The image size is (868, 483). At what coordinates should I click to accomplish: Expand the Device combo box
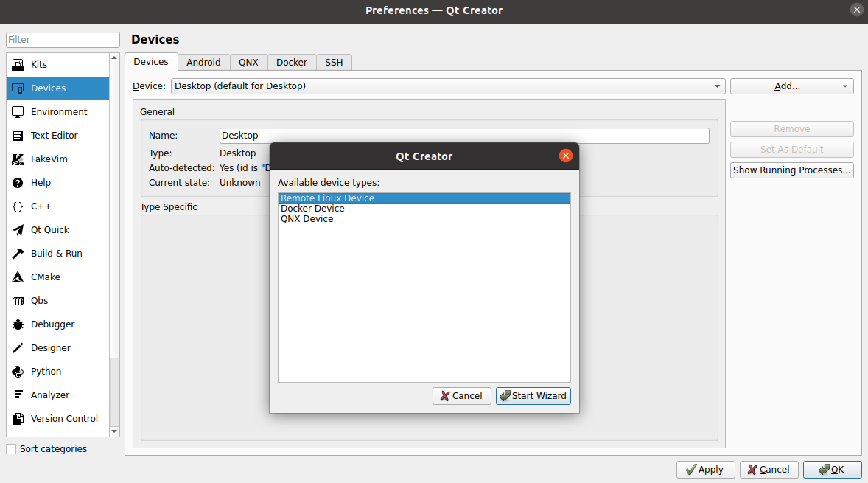click(448, 86)
